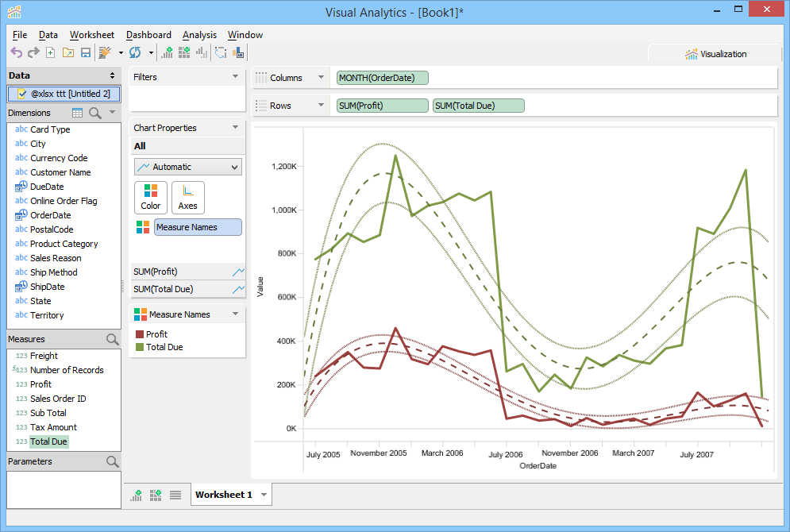Open the Automatic mark type combo box
The height and width of the screenshot is (532, 790).
(188, 167)
